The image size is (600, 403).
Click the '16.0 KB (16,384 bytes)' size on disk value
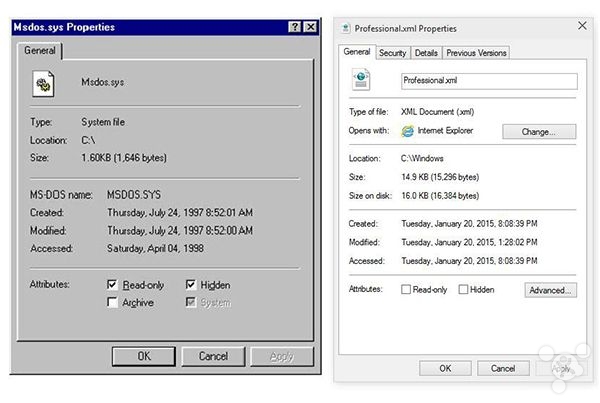440,196
